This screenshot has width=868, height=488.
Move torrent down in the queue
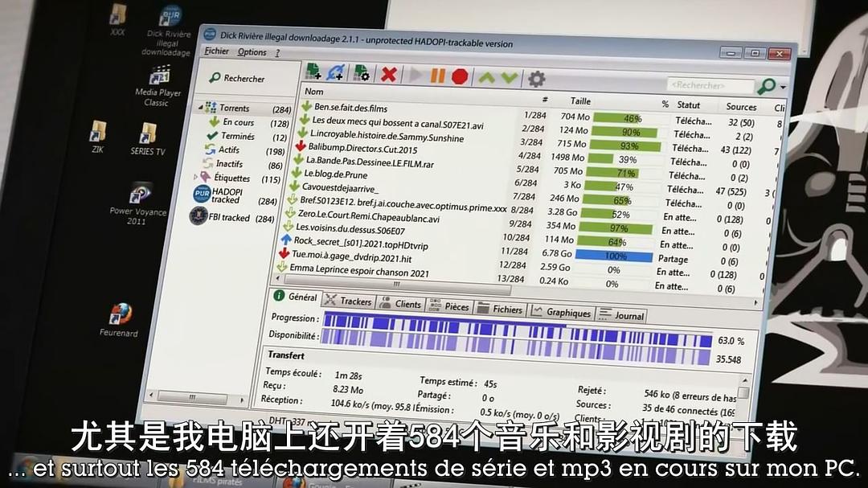510,78
